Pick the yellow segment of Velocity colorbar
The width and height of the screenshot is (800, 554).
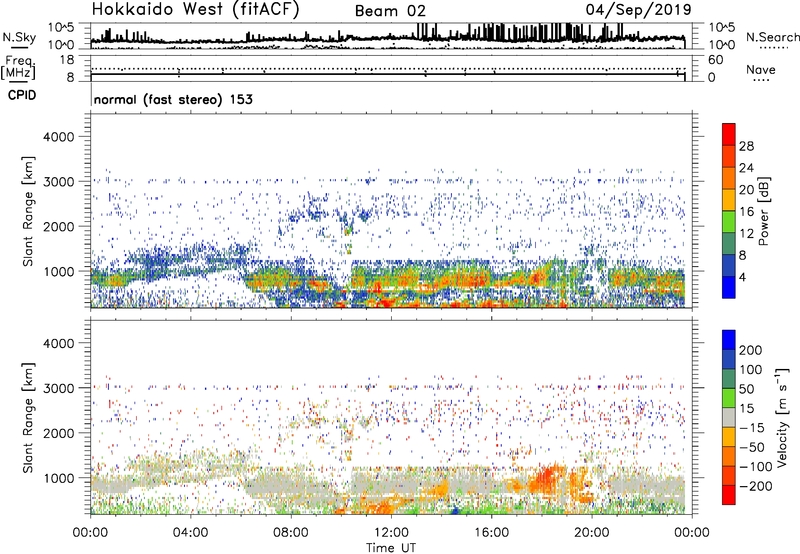point(729,437)
